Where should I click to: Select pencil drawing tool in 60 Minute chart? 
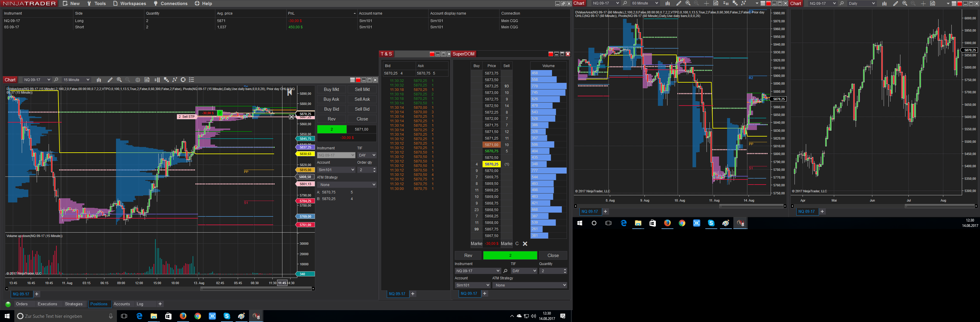[x=679, y=3]
